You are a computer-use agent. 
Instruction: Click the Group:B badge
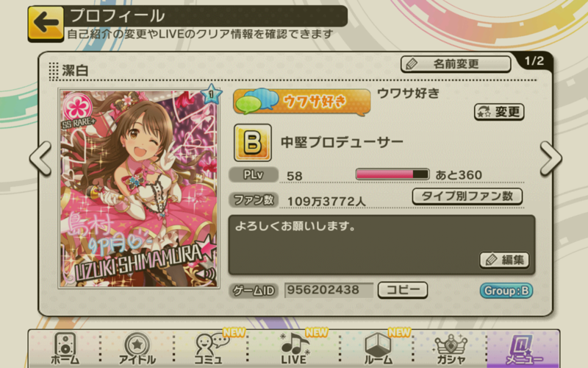pos(506,291)
